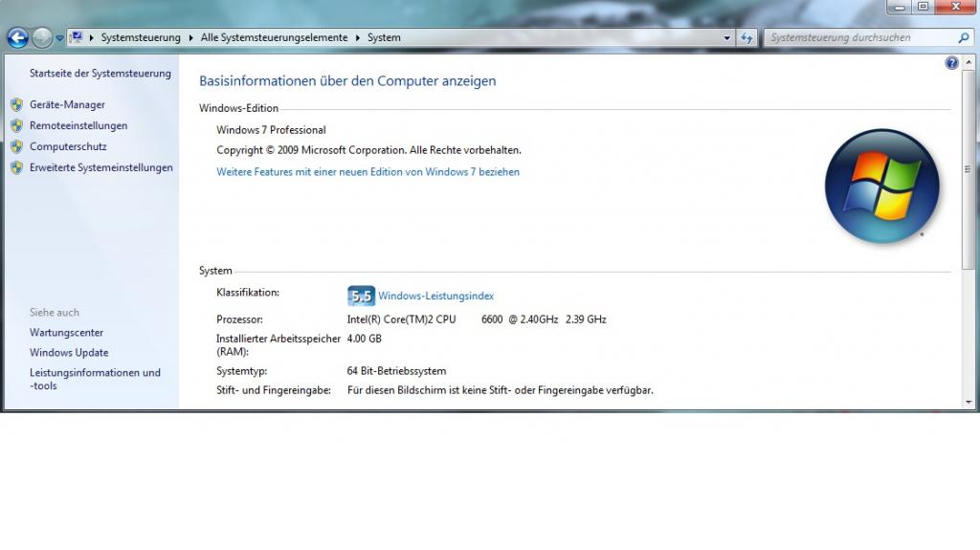980x550 pixels.
Task: Click the refresh icon beside address bar
Action: pos(747,38)
